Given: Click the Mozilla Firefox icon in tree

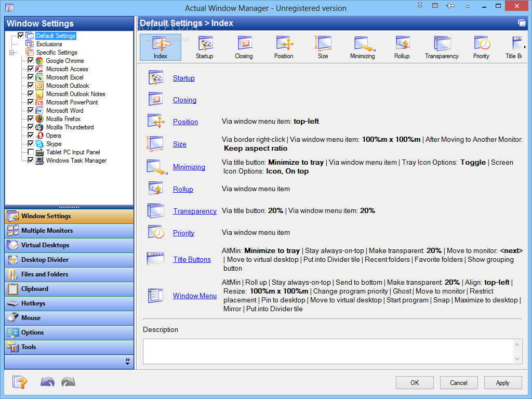Looking at the screenshot, I should click(x=39, y=119).
